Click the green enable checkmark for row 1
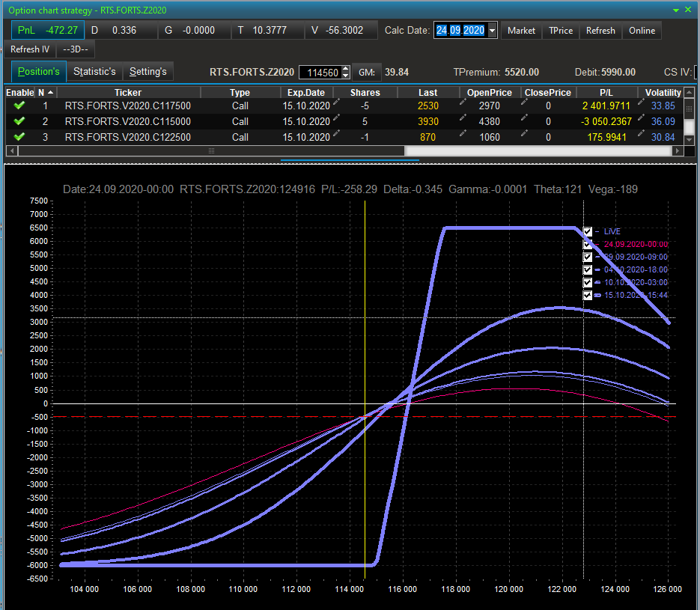 click(x=19, y=106)
